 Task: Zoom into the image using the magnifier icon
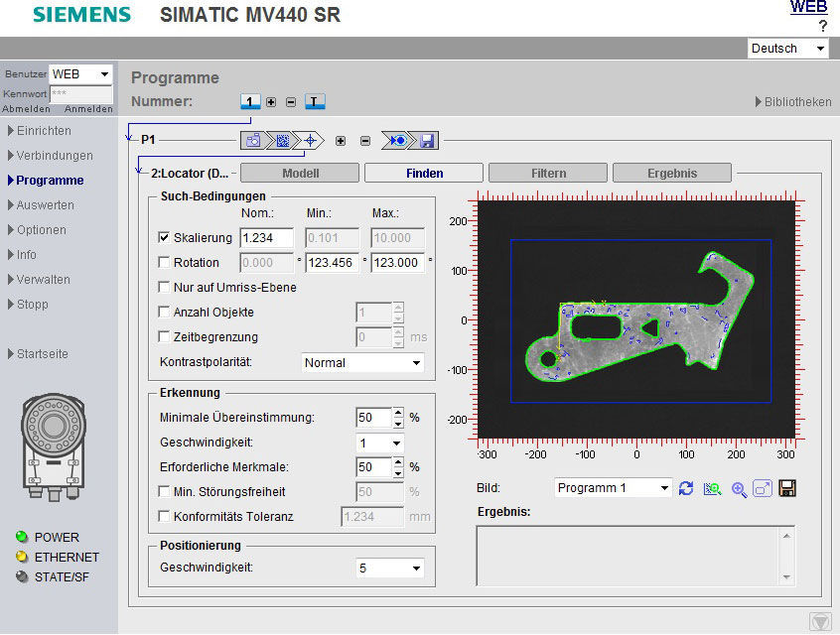pyautogui.click(x=739, y=488)
